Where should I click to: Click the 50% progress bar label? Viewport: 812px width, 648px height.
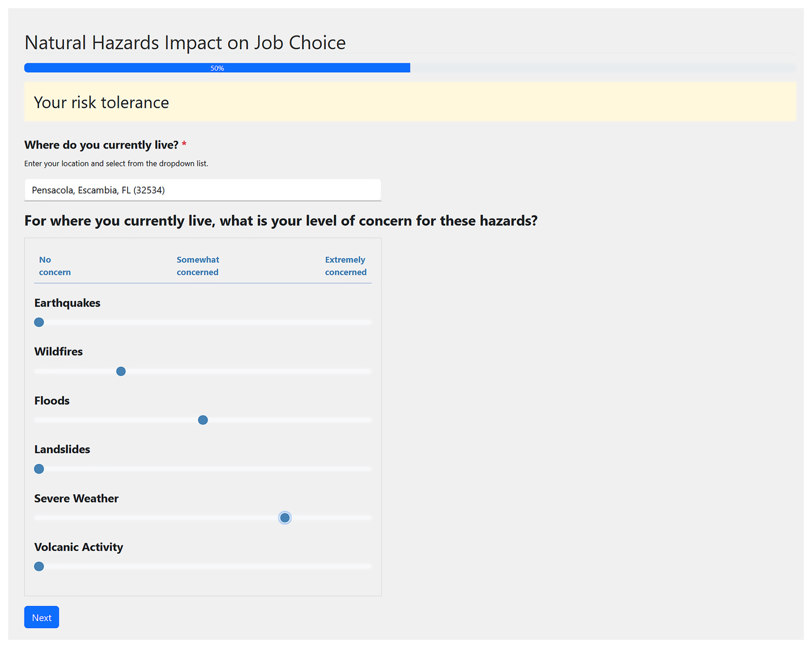click(217, 68)
